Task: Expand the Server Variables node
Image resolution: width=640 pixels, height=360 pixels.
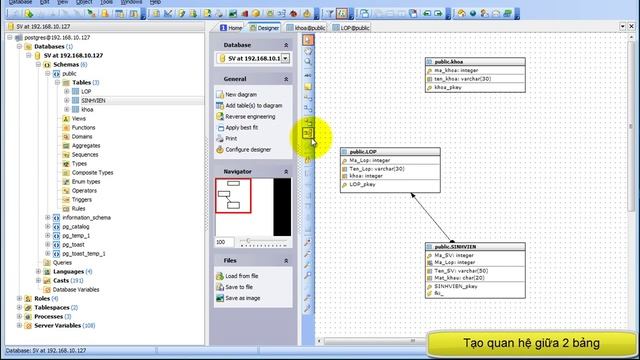Action: pos(19,325)
